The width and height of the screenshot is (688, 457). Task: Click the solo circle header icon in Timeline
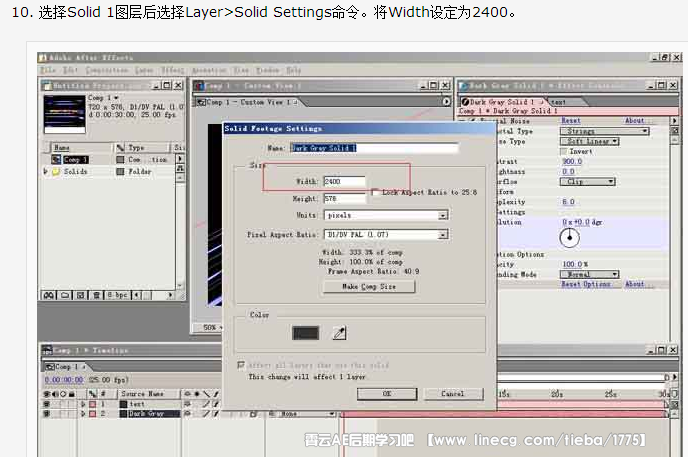coord(63,394)
